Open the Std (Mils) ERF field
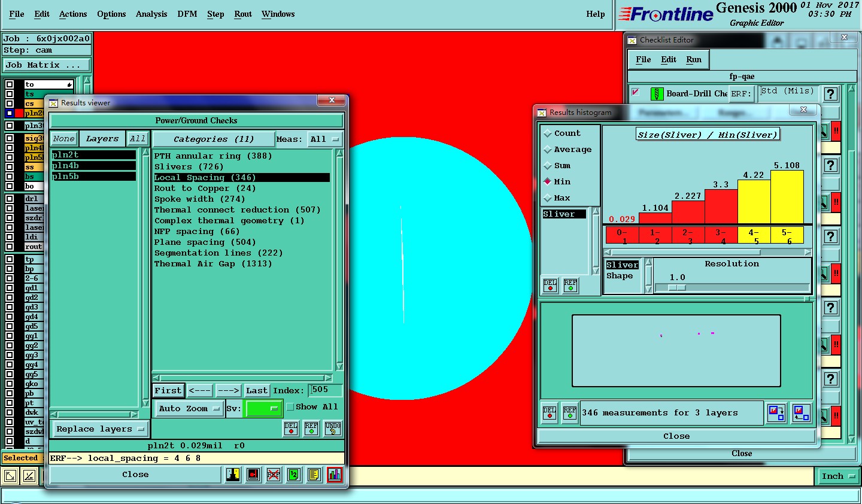The image size is (862, 504). [x=787, y=92]
